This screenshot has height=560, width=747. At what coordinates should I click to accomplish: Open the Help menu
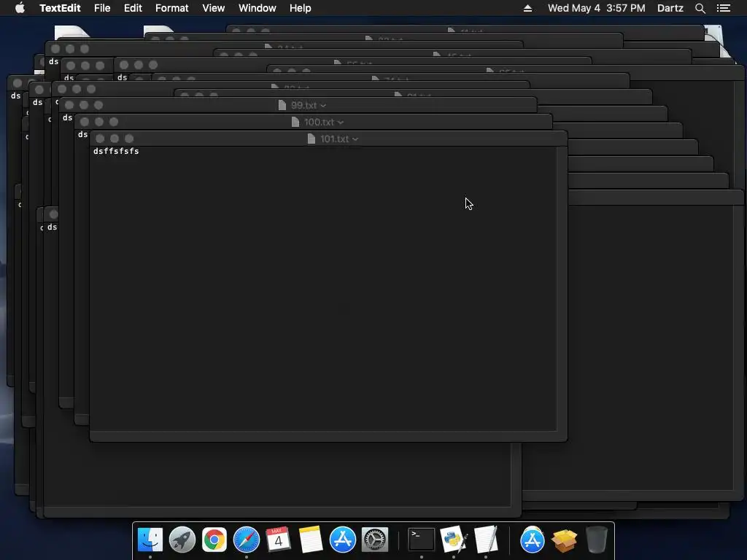point(300,8)
